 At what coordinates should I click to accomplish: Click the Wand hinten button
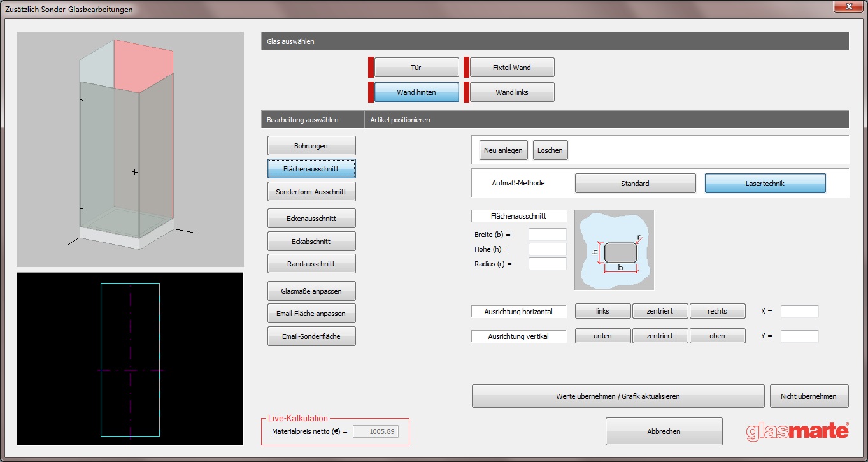click(x=416, y=92)
